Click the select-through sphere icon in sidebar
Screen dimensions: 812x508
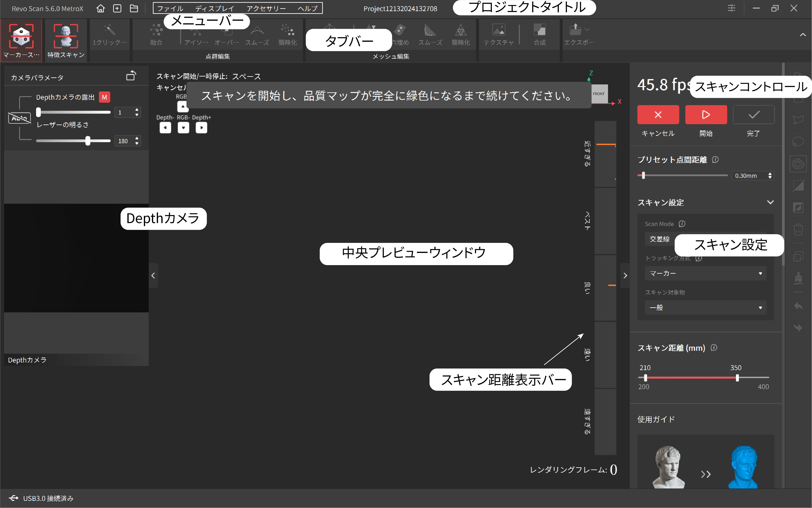(798, 164)
